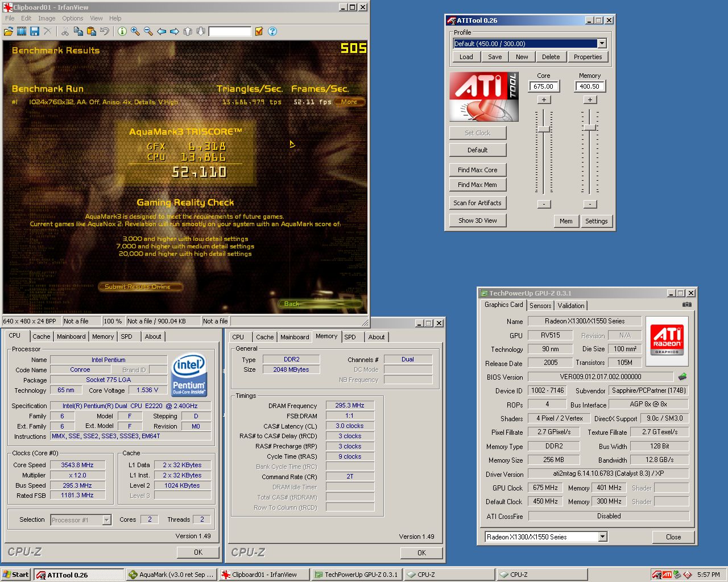Click the Cut scissors icon in IrfanView
This screenshot has height=582, width=728.
[x=65, y=31]
